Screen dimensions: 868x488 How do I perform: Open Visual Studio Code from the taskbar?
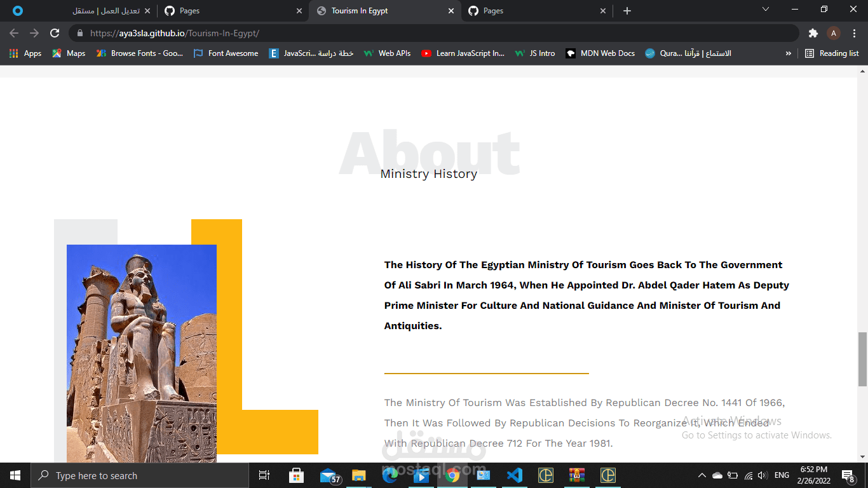[x=515, y=475]
